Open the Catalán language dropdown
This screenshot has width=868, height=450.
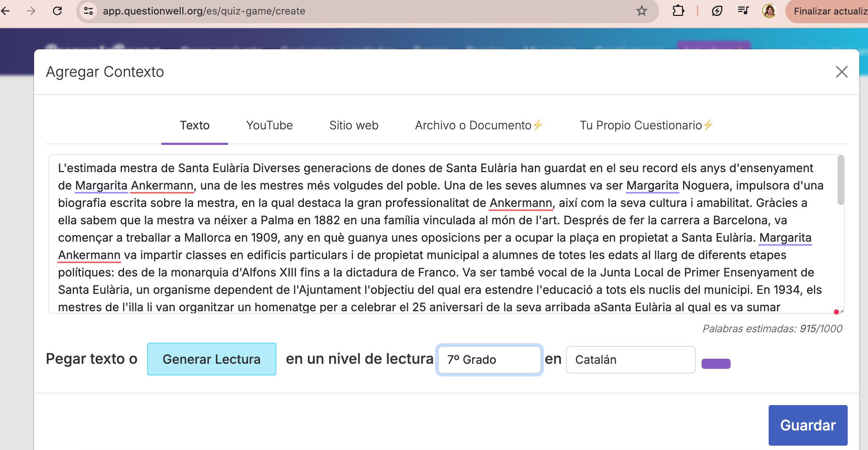(x=630, y=359)
